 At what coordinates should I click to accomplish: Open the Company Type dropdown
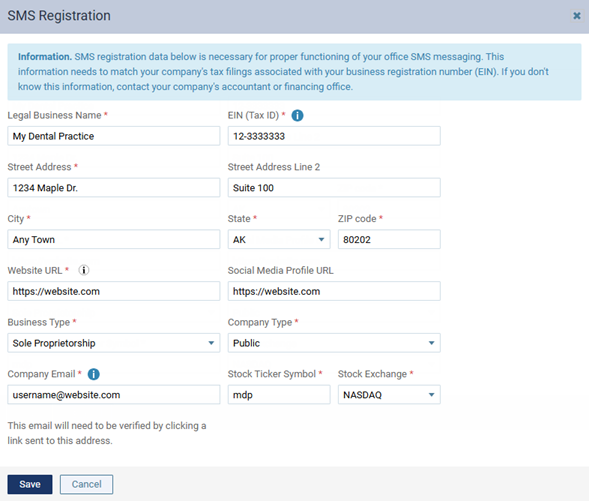(334, 343)
